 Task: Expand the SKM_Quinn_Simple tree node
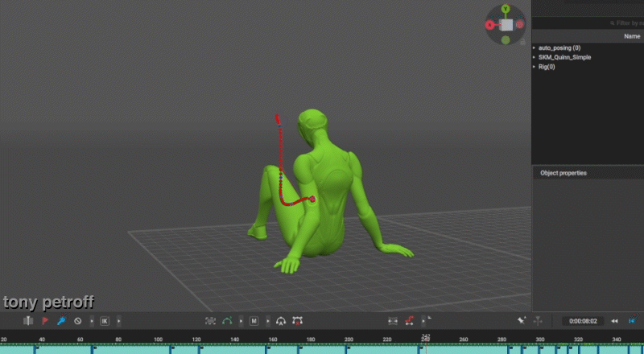point(535,57)
